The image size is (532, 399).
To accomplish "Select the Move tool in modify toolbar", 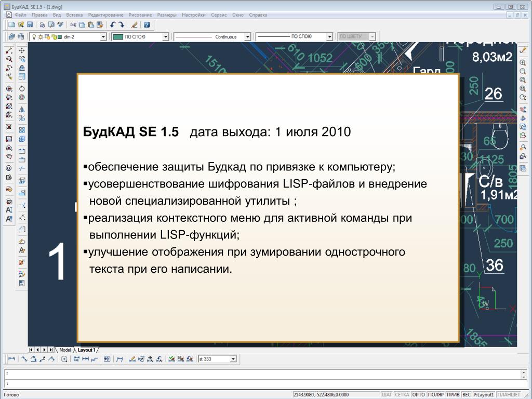I will click(x=22, y=50).
